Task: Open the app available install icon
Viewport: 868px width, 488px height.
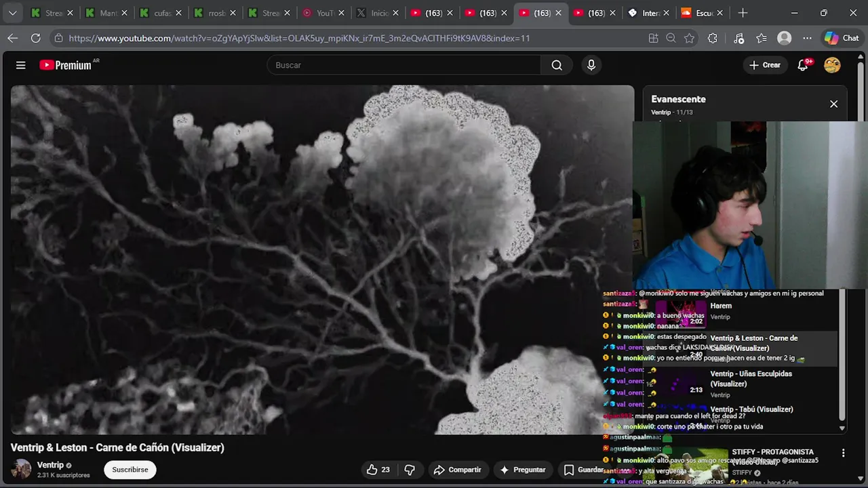Action: coord(653,38)
